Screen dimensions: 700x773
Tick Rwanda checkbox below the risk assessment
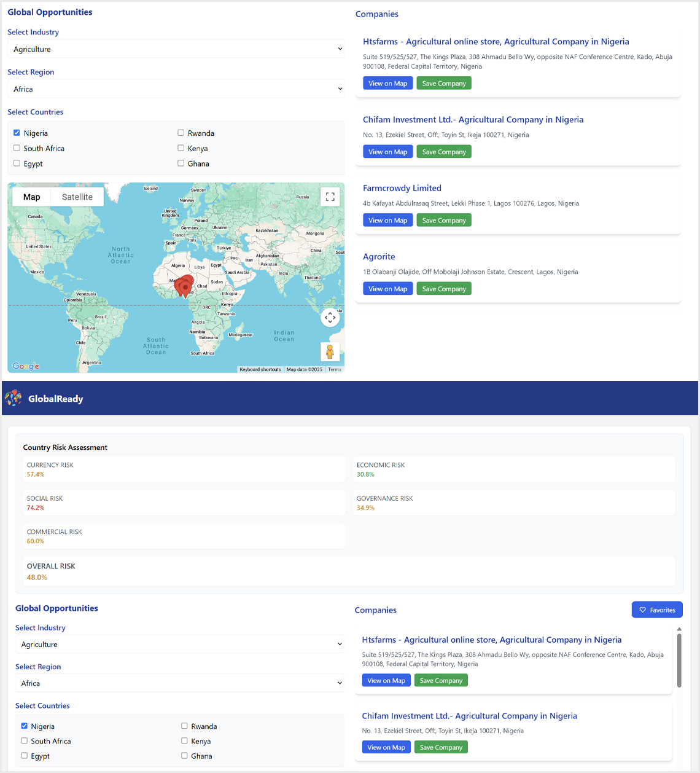click(x=184, y=726)
